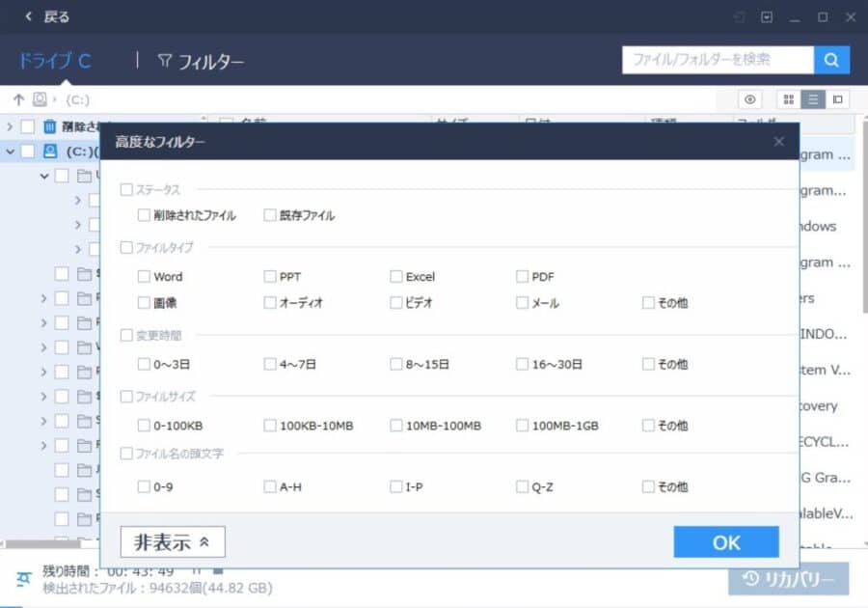The width and height of the screenshot is (868, 608).
Task: Click the trash bin icon in tree
Action: pyautogui.click(x=50, y=126)
